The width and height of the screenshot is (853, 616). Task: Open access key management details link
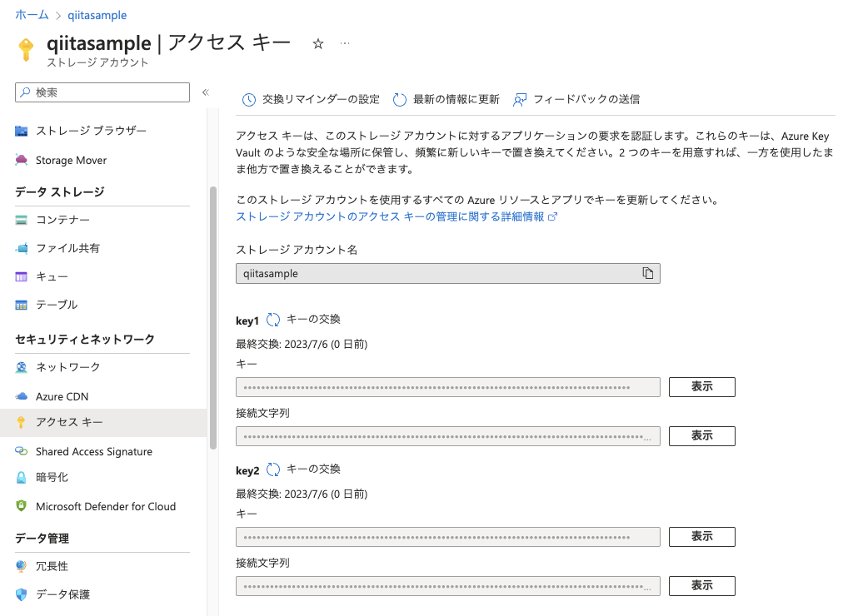(390, 216)
